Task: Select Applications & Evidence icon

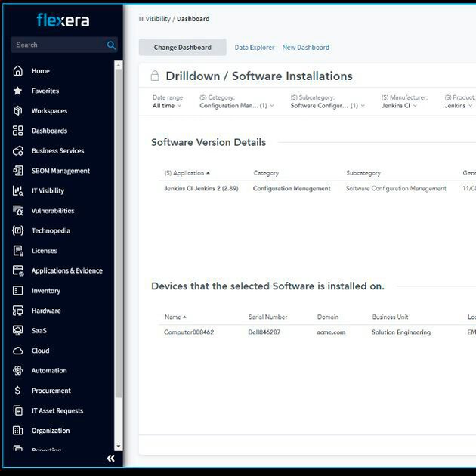Action: 17,270
